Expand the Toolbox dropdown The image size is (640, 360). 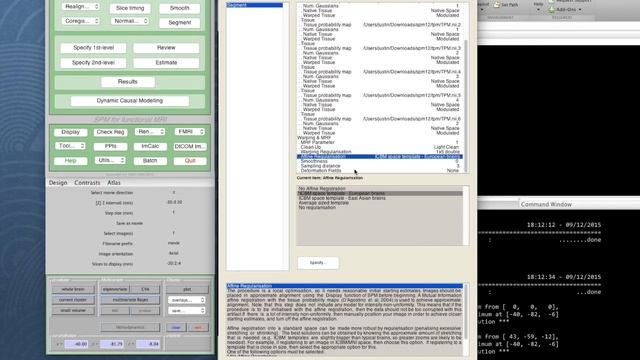point(70,146)
